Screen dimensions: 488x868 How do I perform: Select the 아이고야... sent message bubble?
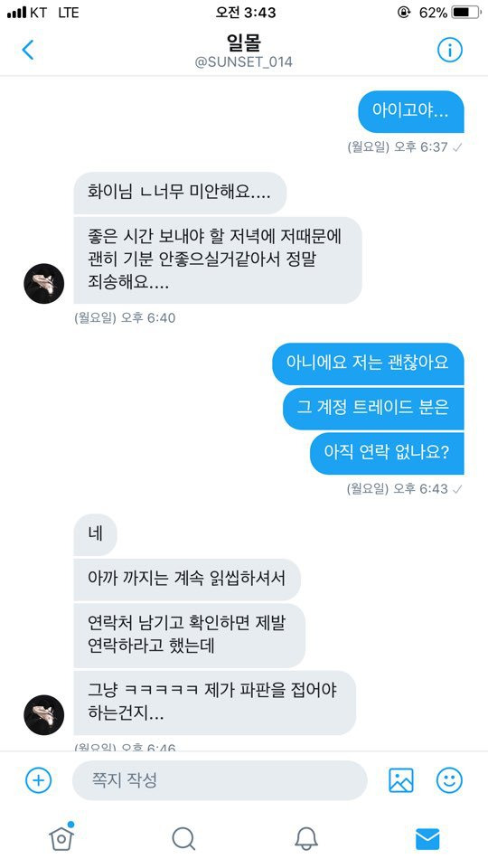click(x=410, y=111)
